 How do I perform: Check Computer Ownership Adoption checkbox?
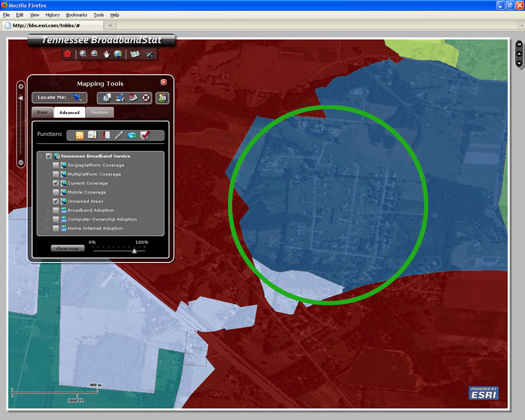click(56, 219)
